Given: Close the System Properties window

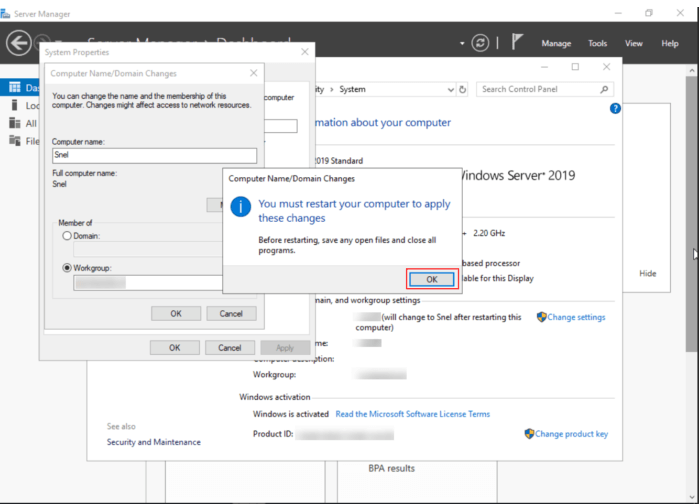Looking at the screenshot, I should (x=305, y=52).
